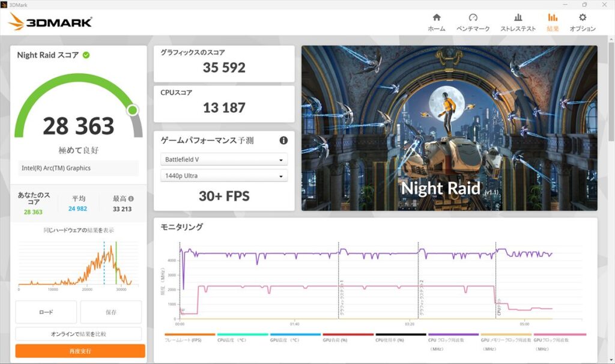This screenshot has height=364, width=615.
Task: Click the Intel(R) Arc(TM) Graphics label
Action: coord(56,168)
